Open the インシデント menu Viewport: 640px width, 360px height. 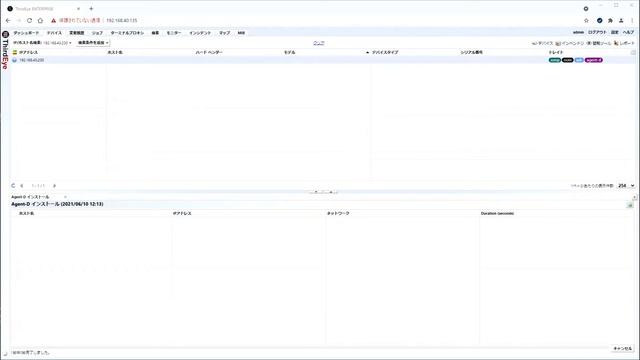pyautogui.click(x=200, y=33)
